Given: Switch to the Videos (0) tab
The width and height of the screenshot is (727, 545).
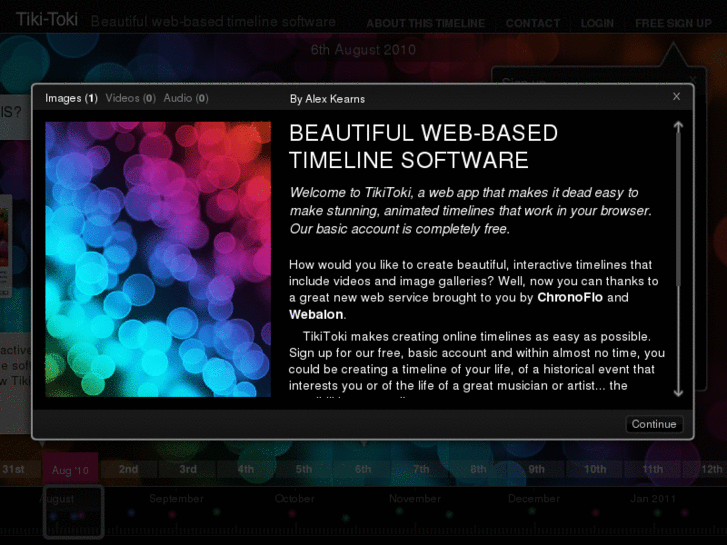Looking at the screenshot, I should pyautogui.click(x=130, y=98).
